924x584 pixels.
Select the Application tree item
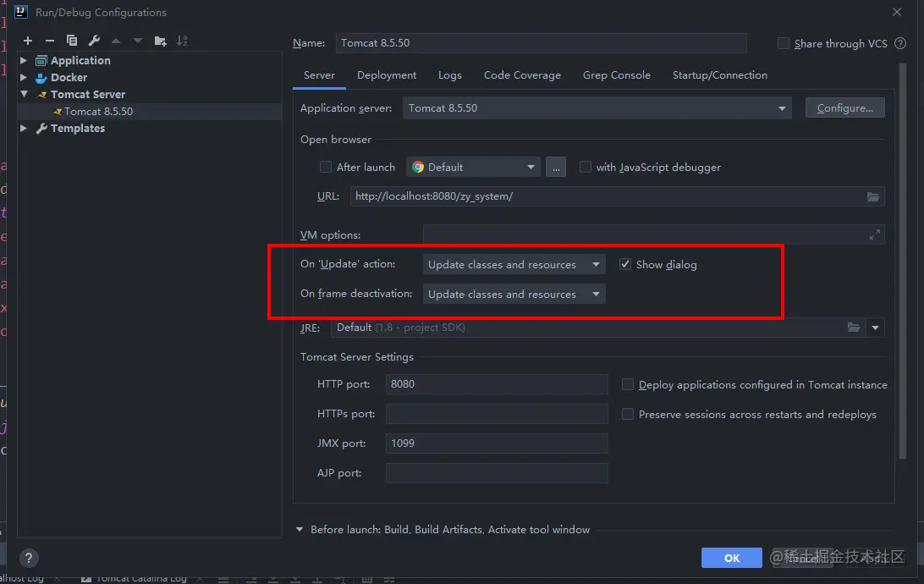(x=80, y=60)
